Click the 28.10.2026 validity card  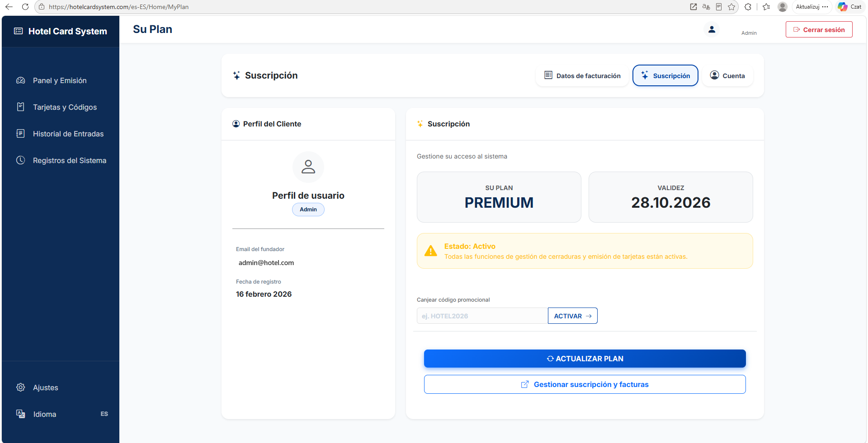pos(671,197)
